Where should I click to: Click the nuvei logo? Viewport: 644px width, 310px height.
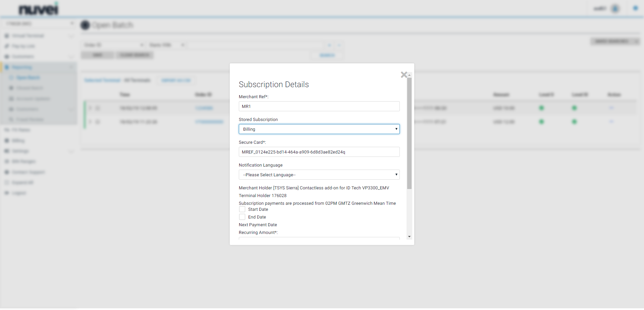click(39, 9)
